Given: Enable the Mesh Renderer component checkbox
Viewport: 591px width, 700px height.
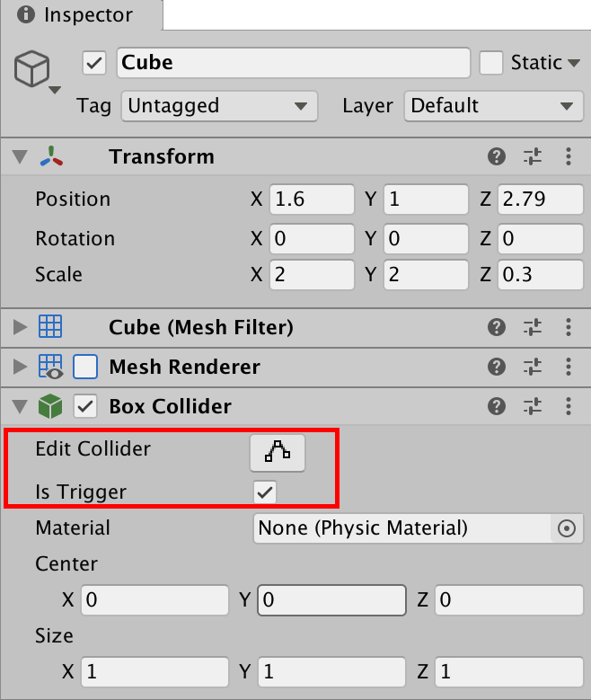Looking at the screenshot, I should 85,367.
